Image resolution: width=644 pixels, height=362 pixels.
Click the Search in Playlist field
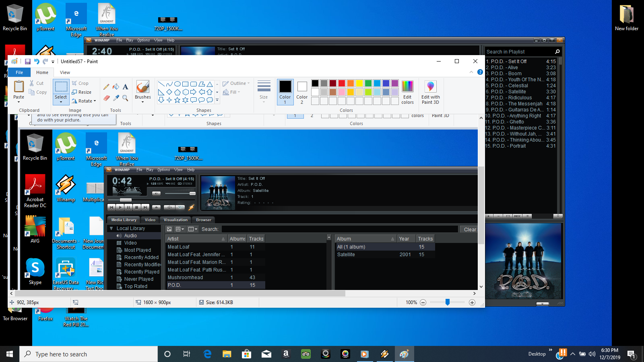[519, 51]
